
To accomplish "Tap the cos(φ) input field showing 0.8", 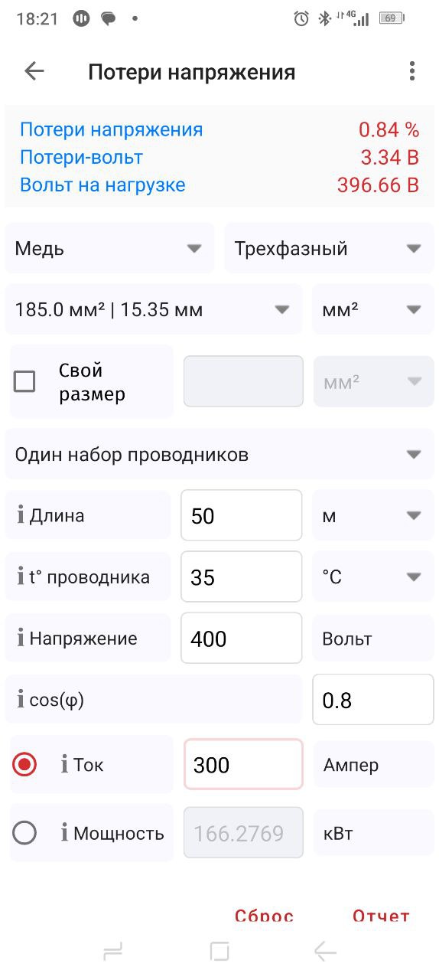I will [x=373, y=699].
